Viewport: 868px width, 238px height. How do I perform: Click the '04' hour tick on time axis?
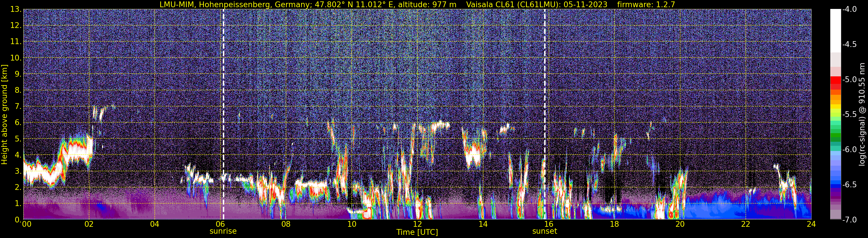[155, 224]
